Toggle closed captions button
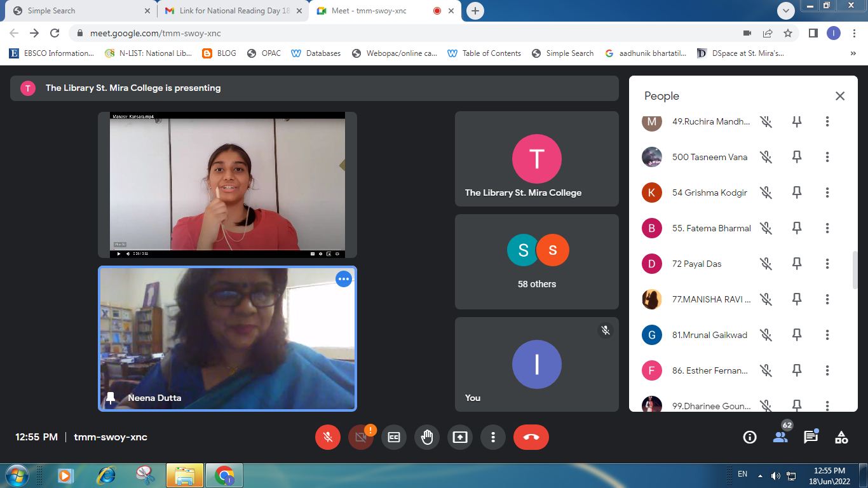This screenshot has height=488, width=868. 394,437
